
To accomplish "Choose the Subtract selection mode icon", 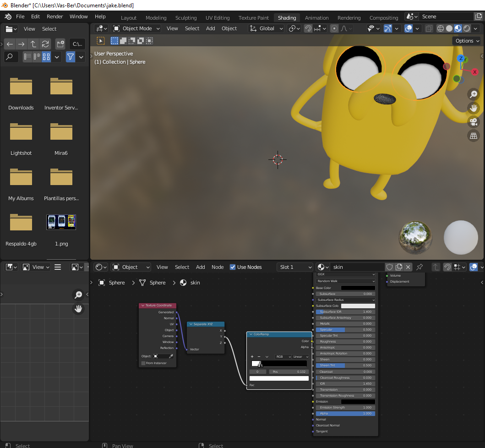I will pos(132,41).
